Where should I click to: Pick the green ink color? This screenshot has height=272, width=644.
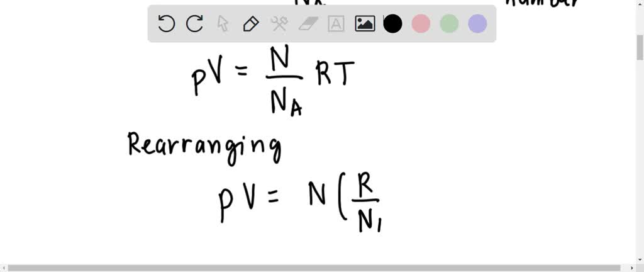(449, 24)
